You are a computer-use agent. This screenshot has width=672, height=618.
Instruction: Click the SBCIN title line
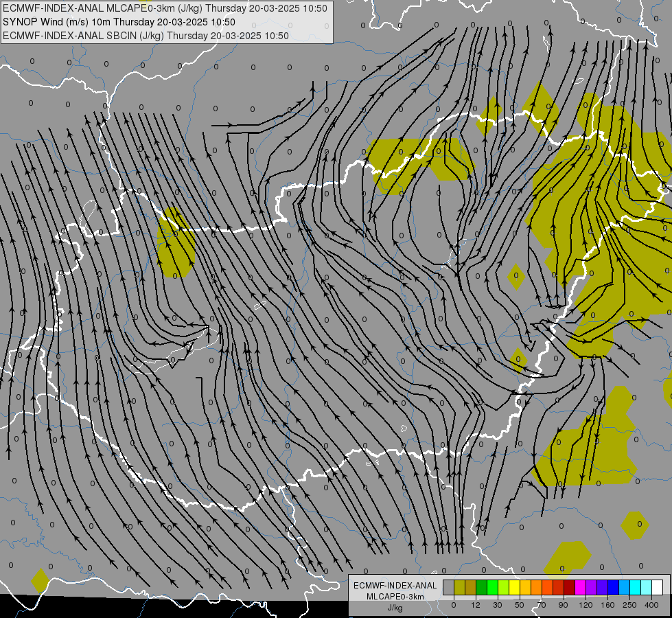(146, 36)
